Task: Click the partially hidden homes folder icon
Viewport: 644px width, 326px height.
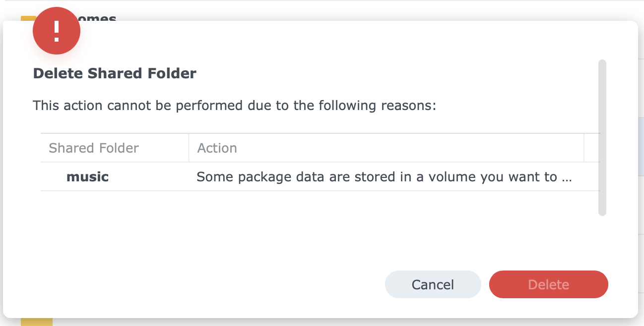Action: tap(28, 18)
